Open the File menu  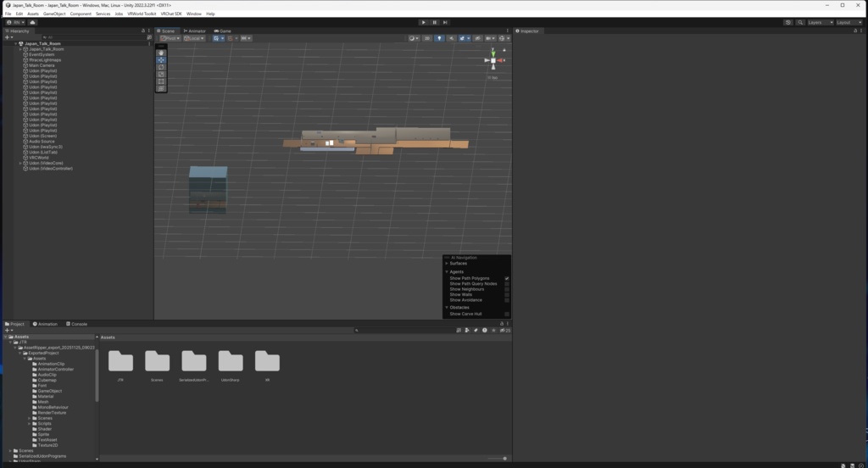(x=8, y=14)
